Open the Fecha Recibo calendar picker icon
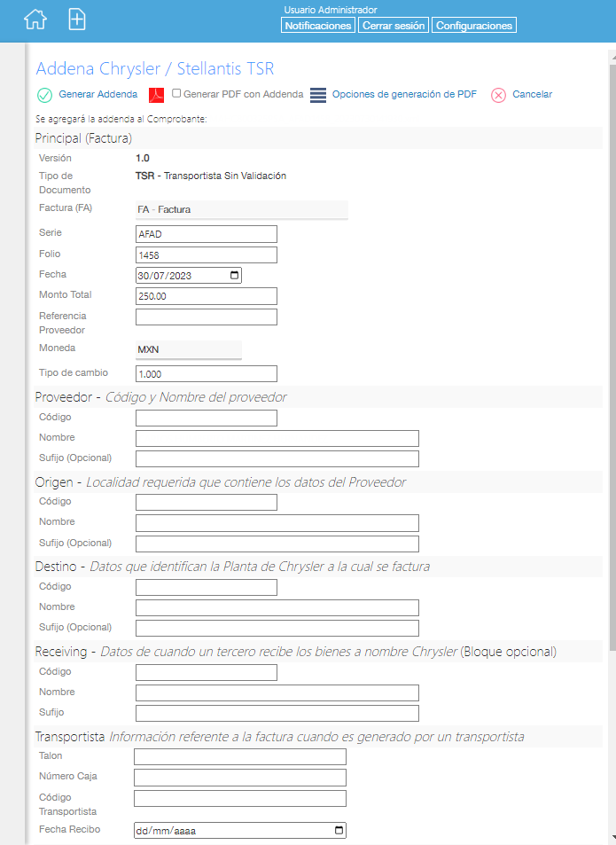This screenshot has height=845, width=616. (x=339, y=831)
